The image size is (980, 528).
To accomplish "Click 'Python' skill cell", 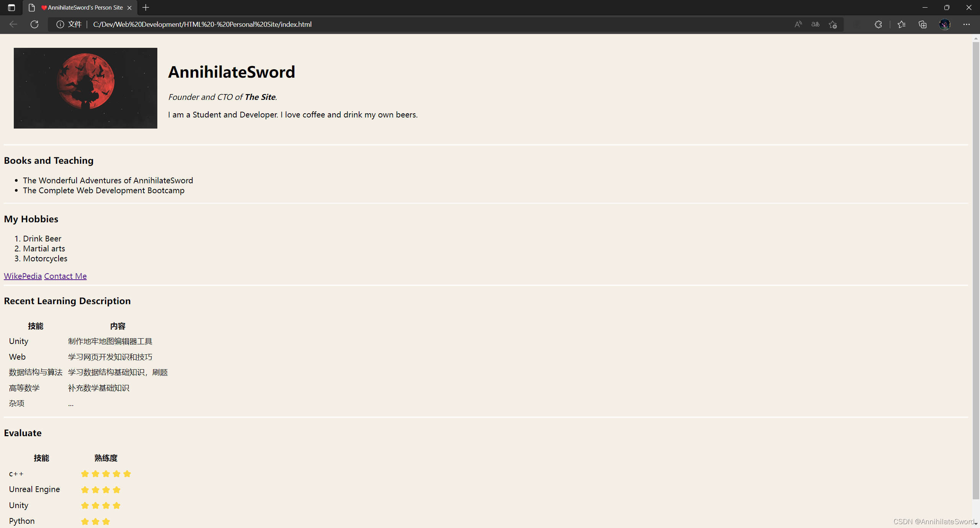I will (22, 521).
